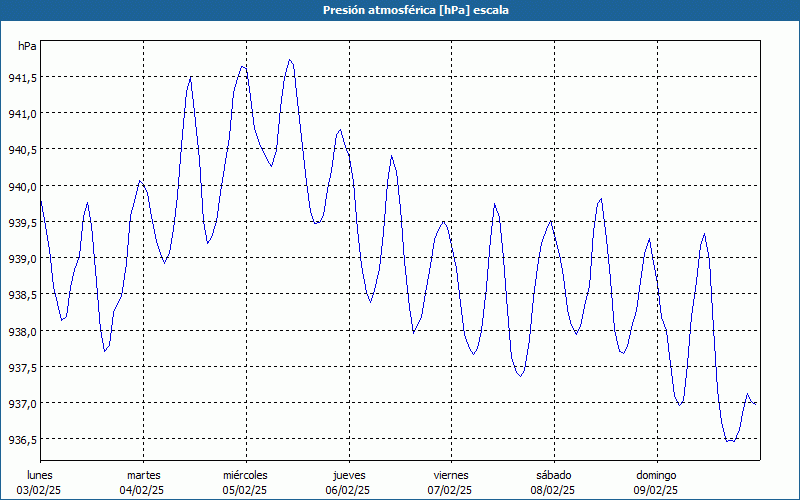Click the date 06/02/25

(x=347, y=490)
